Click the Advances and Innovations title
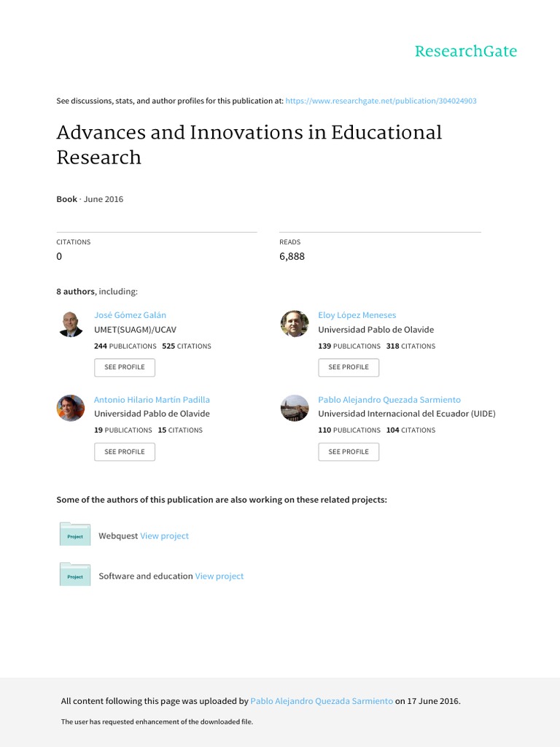This screenshot has height=747, width=560. tap(249, 144)
